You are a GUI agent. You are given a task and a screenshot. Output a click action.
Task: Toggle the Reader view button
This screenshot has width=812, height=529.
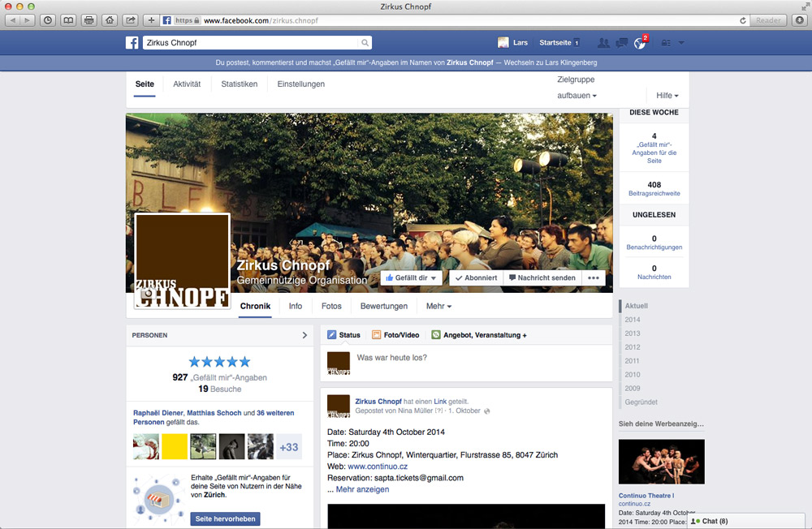click(x=769, y=19)
